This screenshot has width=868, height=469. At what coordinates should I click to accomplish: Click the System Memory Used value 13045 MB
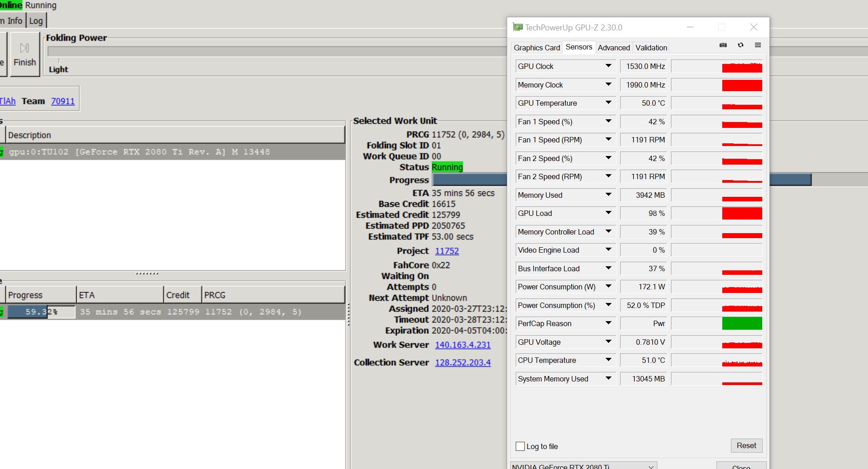[643, 379]
